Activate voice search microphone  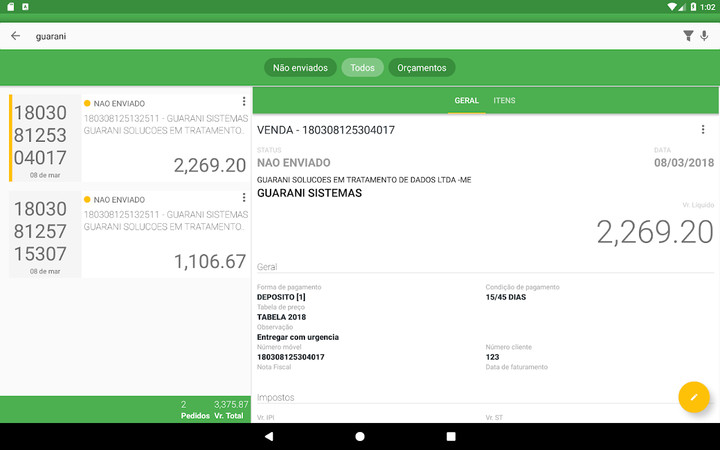click(705, 36)
